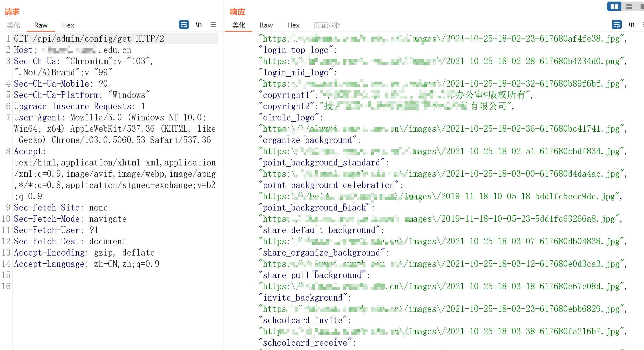Select the 美化 tab in the request panel
644x350 pixels.
pyautogui.click(x=13, y=25)
